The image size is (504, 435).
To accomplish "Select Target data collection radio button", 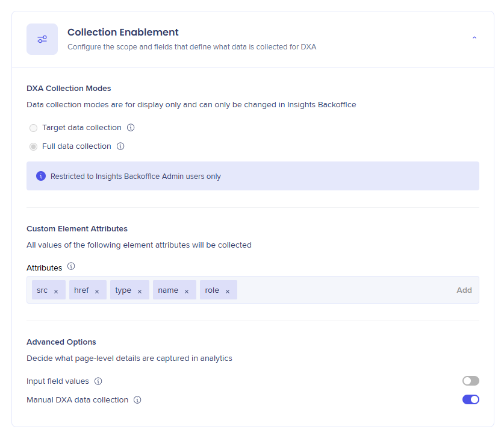I will click(x=34, y=128).
